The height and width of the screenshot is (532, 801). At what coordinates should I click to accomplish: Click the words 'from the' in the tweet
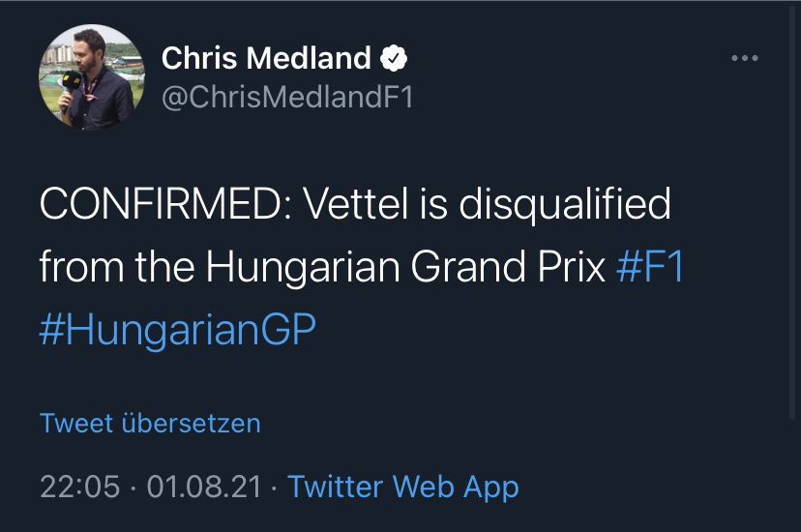coord(117,267)
